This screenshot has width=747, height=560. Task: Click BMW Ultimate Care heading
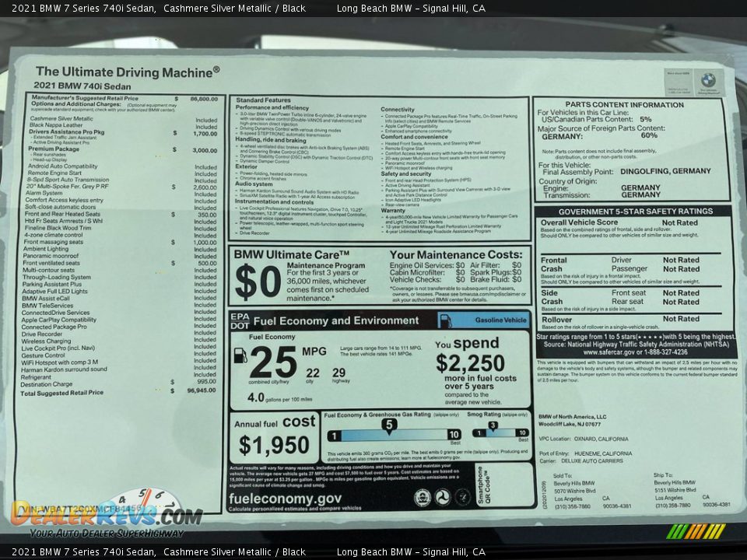[292, 255]
